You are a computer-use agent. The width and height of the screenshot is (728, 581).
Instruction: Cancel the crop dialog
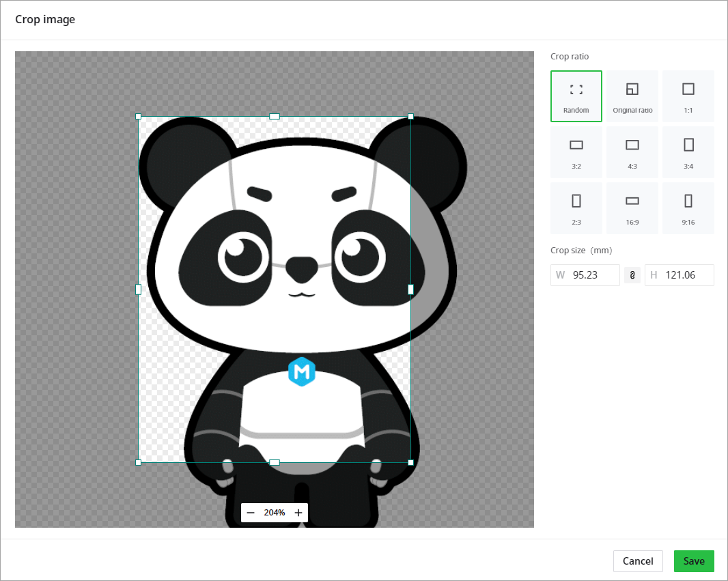click(638, 561)
